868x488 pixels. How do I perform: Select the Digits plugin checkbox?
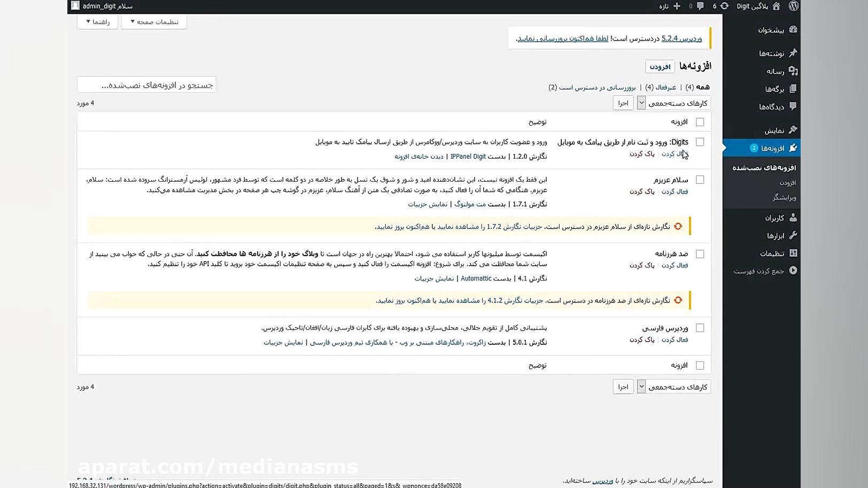click(700, 142)
